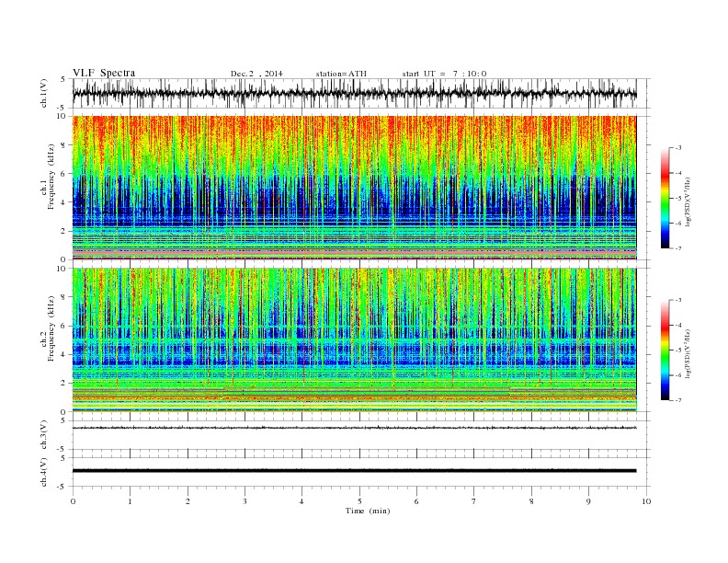
Task: Click inside the ch.2 spectrogram panel
Action: pos(354,339)
